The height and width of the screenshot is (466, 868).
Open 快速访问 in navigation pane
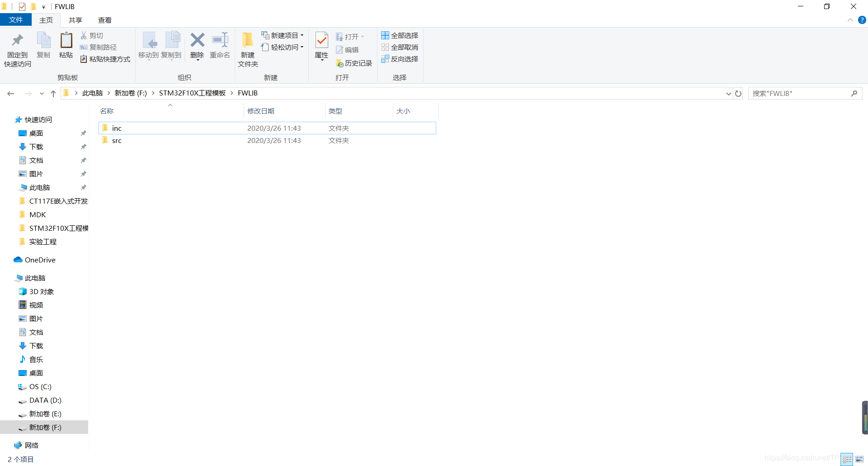[x=38, y=119]
